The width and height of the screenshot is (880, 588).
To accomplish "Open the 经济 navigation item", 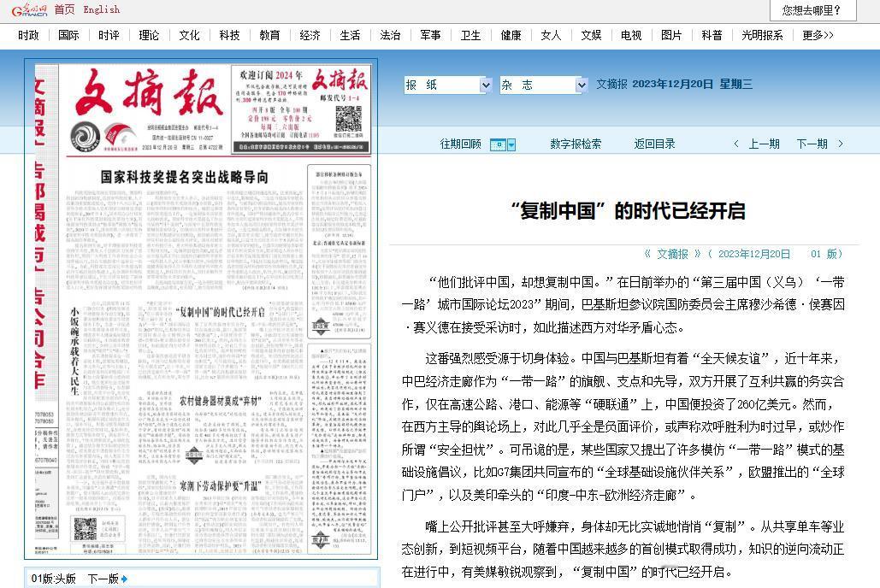I will pos(310,35).
